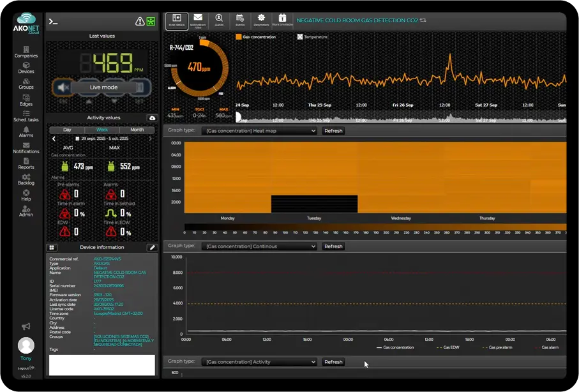Open the Notification rules panel
The image size is (579, 392).
tap(197, 18)
